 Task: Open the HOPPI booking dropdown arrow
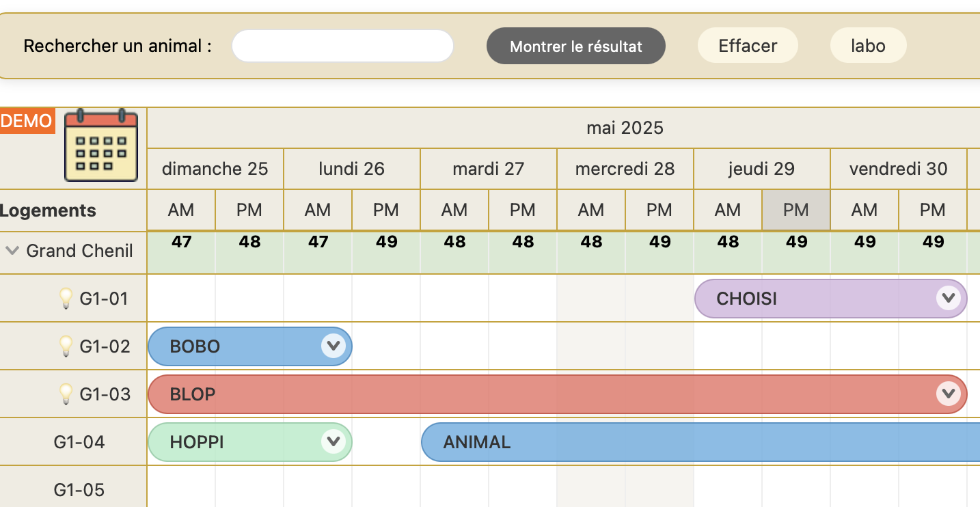point(333,441)
